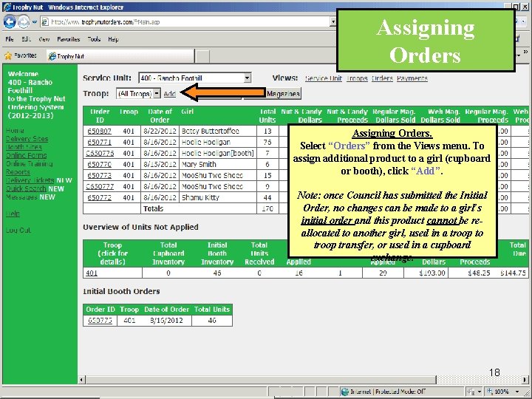The image size is (532, 399).
Task: Click Total Units column header
Action: click(x=267, y=116)
